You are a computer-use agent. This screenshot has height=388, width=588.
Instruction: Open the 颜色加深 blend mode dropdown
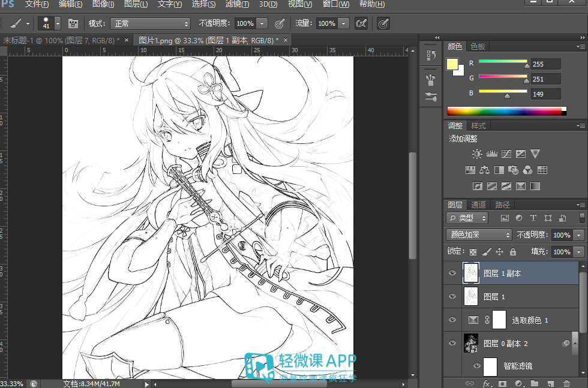[x=479, y=234]
